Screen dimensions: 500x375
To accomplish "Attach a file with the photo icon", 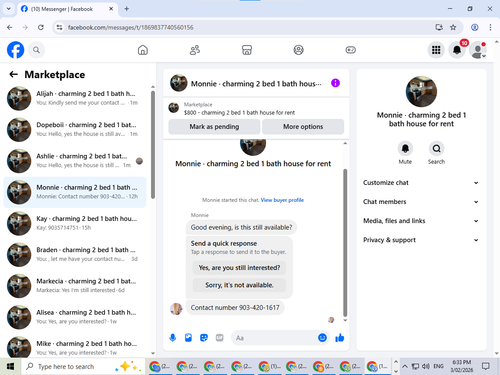I will [x=188, y=338].
